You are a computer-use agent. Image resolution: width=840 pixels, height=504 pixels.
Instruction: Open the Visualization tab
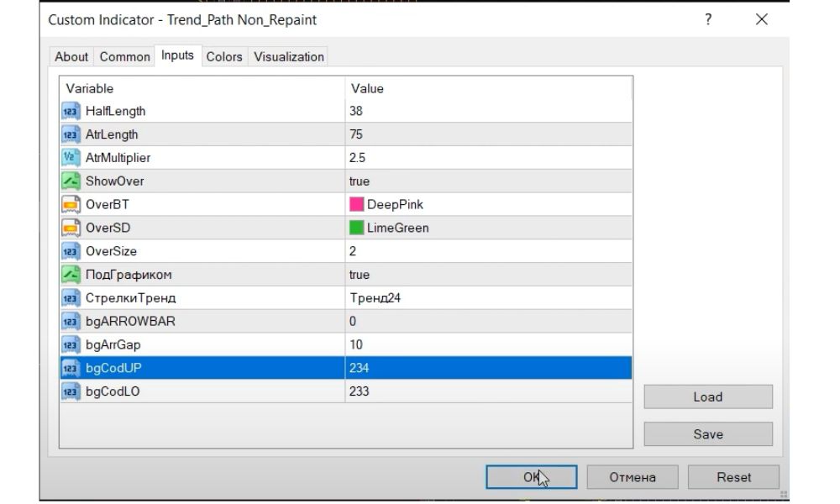289,57
